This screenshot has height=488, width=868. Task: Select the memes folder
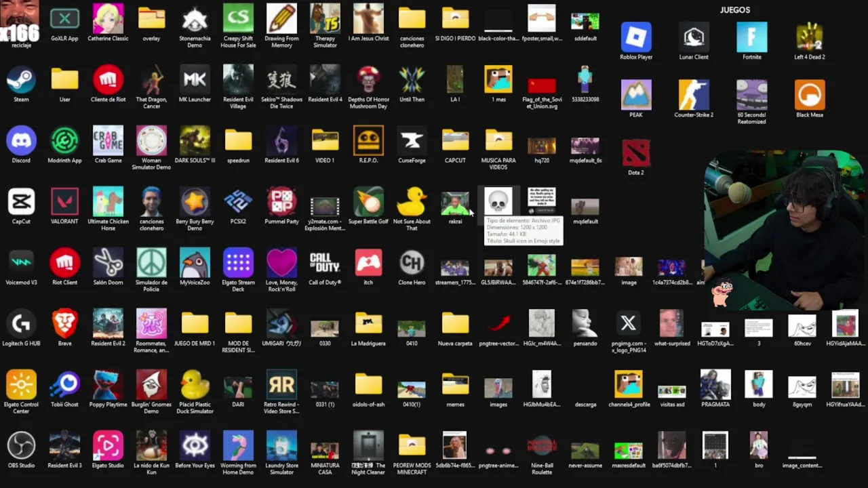[x=455, y=385]
